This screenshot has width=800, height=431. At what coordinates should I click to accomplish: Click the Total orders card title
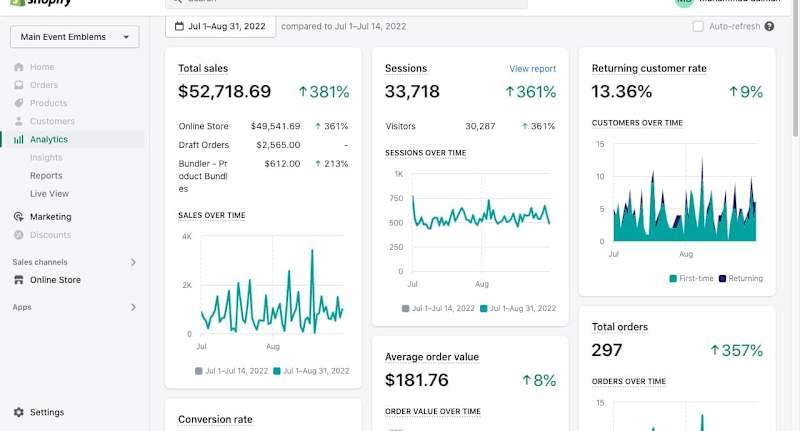click(619, 327)
